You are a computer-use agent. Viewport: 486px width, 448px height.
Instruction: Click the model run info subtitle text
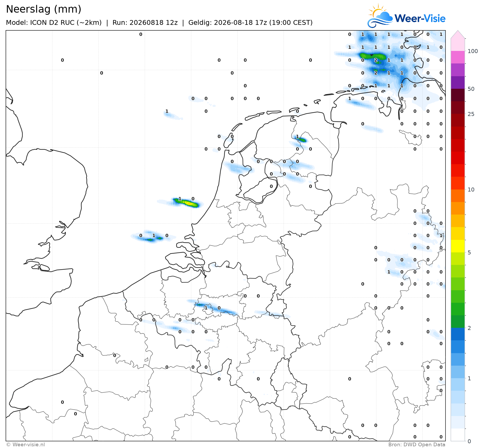[x=159, y=23]
